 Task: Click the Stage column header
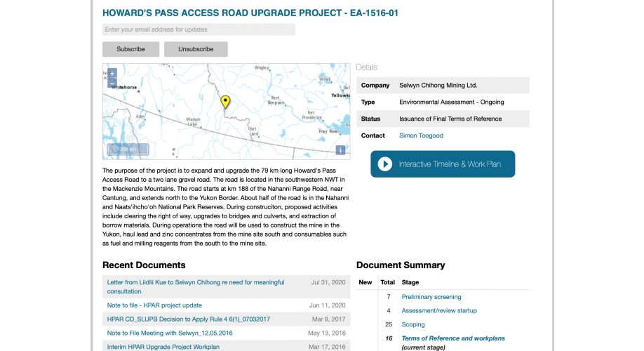point(410,282)
